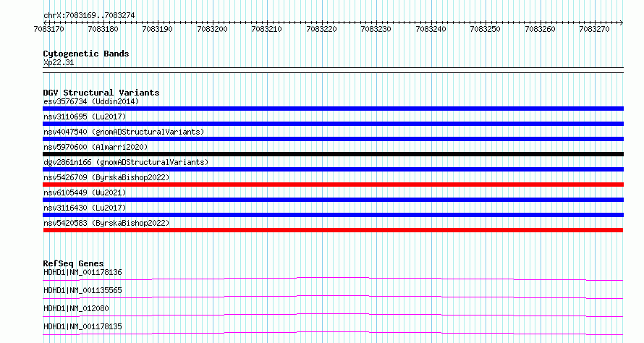Click the RefSeq Genes track title

pyautogui.click(x=73, y=263)
